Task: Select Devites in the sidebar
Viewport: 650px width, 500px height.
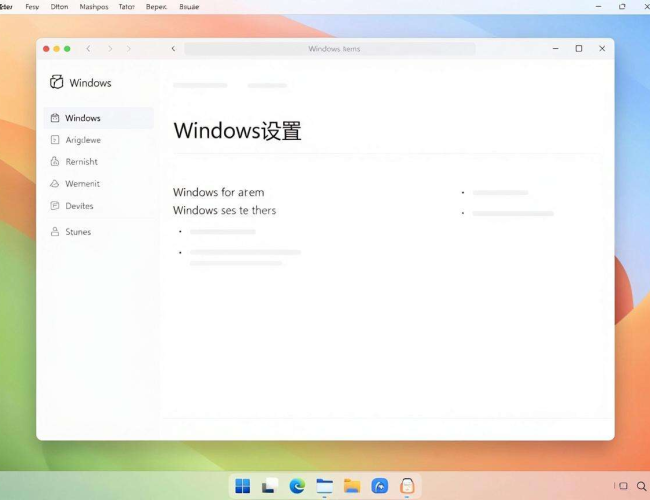Action: [99, 206]
